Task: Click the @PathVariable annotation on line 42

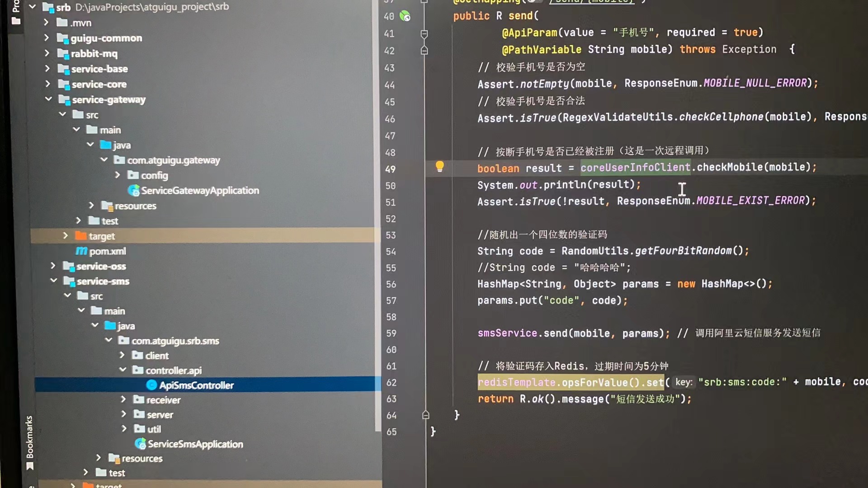Action: pyautogui.click(x=542, y=50)
